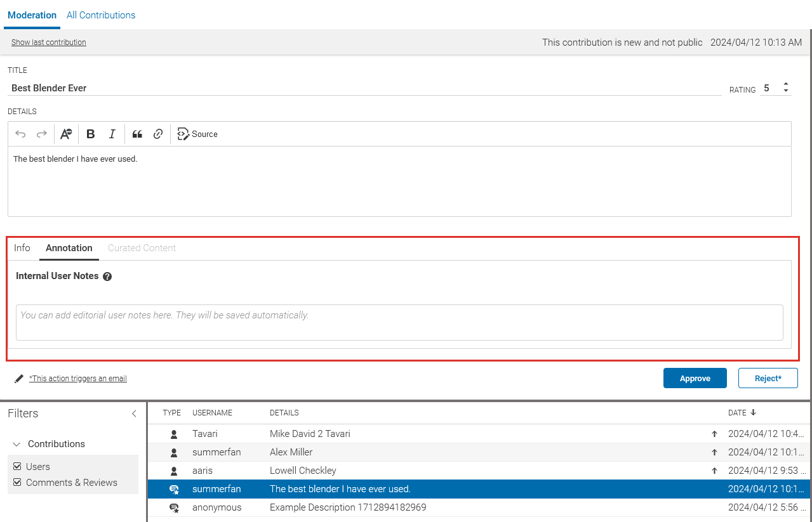Toggle italic formatting in details editor
The image size is (812, 522).
(112, 134)
